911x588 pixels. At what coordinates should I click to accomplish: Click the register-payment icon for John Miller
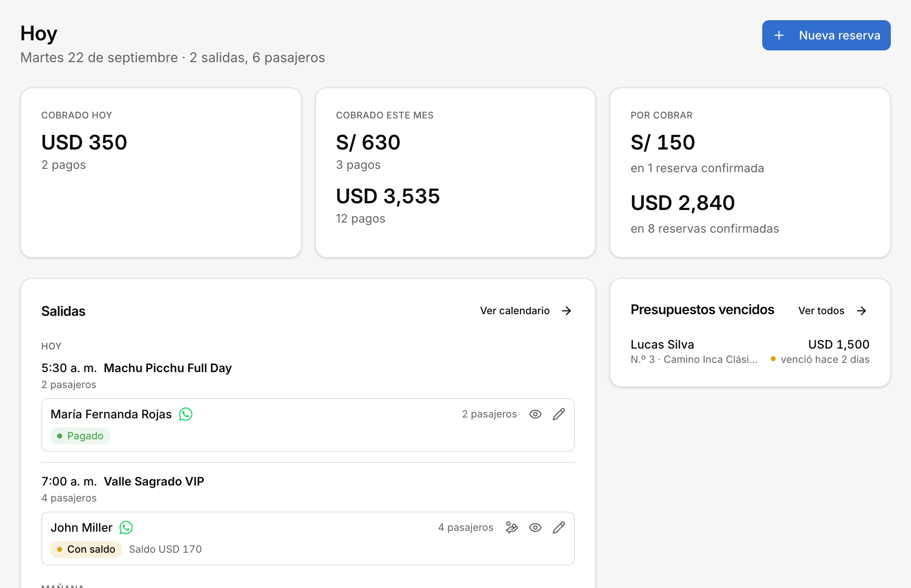(x=512, y=528)
